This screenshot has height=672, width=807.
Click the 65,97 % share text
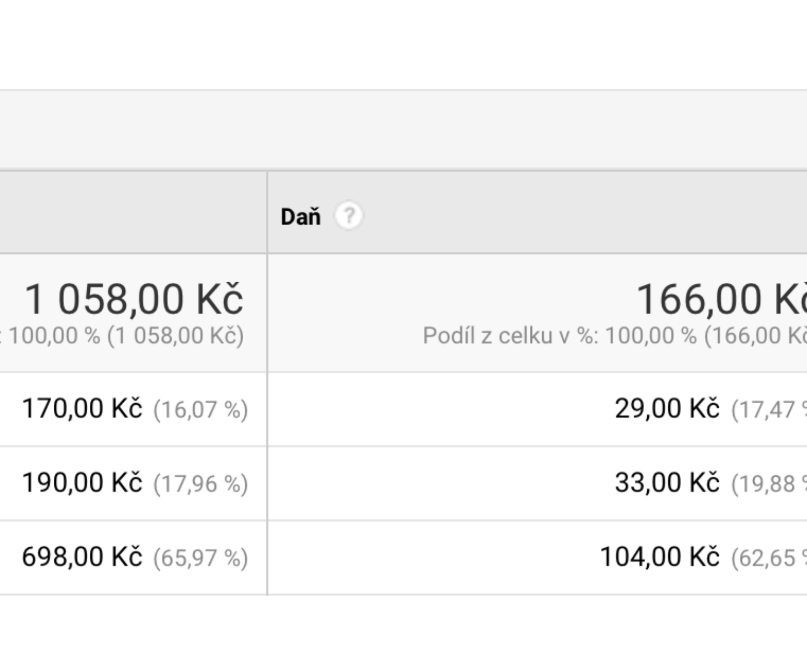[200, 557]
